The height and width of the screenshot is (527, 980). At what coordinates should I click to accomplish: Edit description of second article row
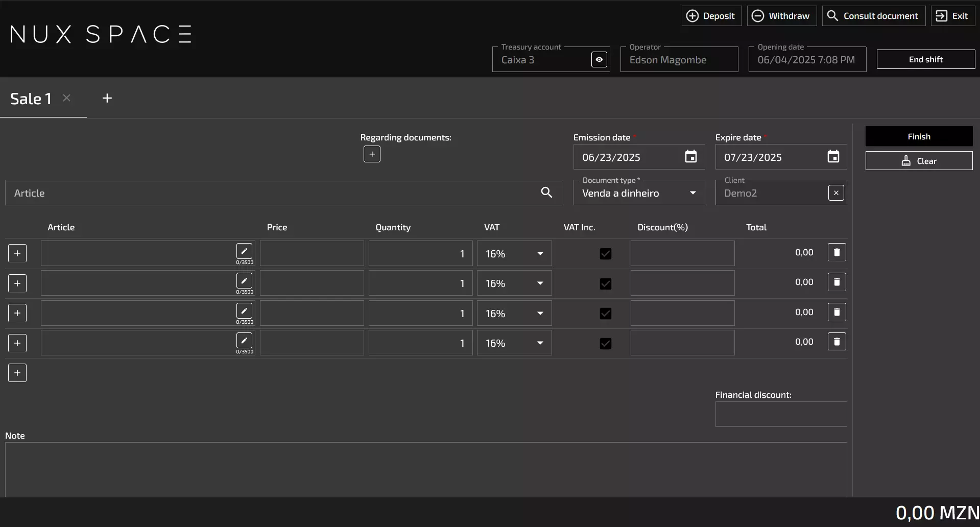(244, 280)
